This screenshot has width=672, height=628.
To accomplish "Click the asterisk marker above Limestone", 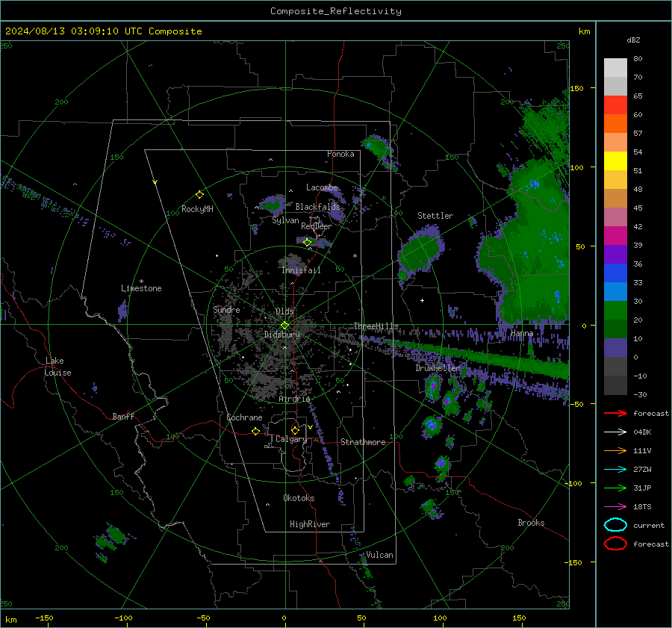I will [x=141, y=282].
